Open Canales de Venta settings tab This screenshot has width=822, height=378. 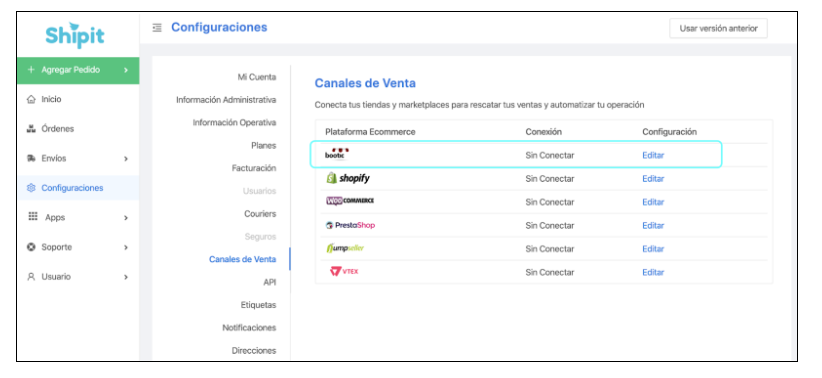[242, 260]
